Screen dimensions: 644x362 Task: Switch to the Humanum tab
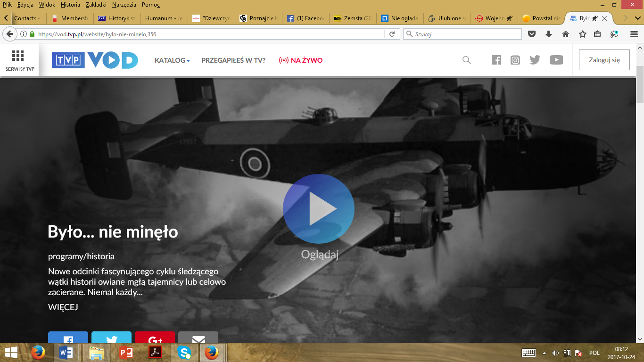click(164, 18)
